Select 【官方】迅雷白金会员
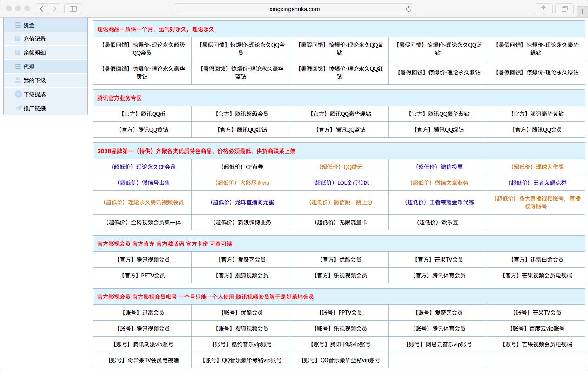Screen dimensions: 588x371 536,260
